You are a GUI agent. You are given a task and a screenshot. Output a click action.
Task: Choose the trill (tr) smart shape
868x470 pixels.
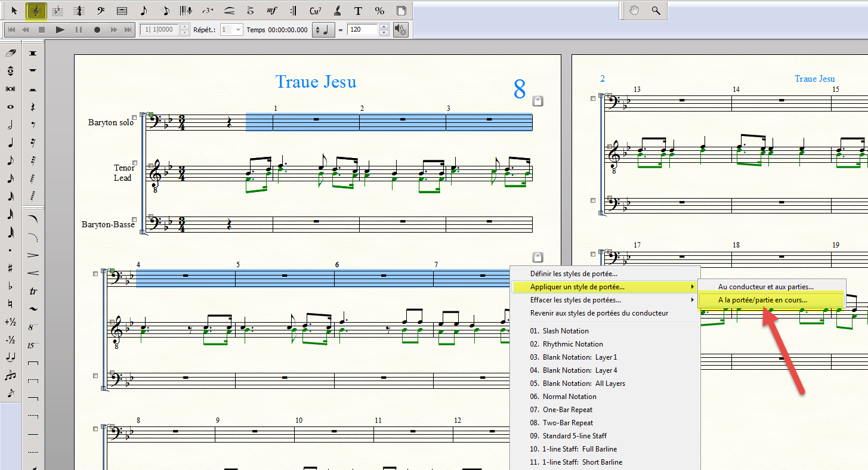coord(33,291)
